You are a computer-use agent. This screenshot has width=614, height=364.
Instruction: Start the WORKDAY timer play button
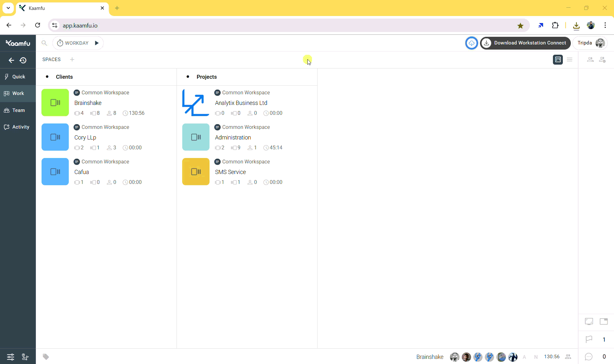point(97,43)
